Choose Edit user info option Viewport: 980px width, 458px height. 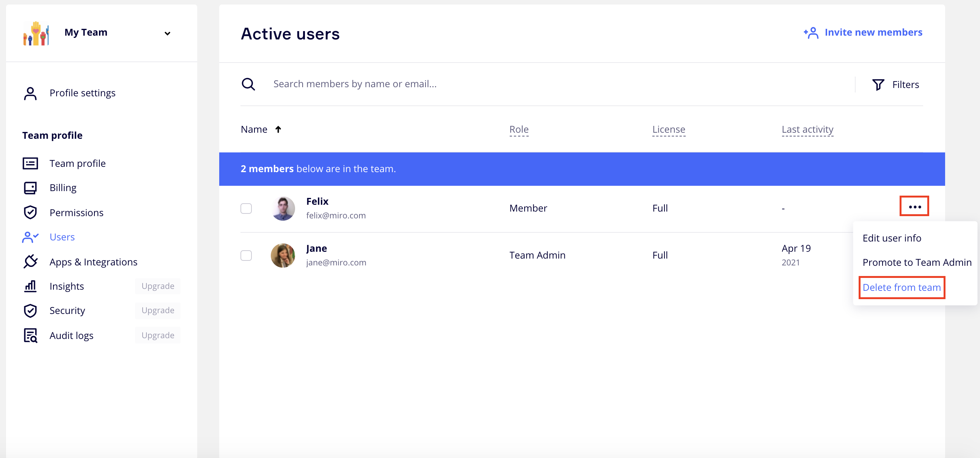pos(891,238)
